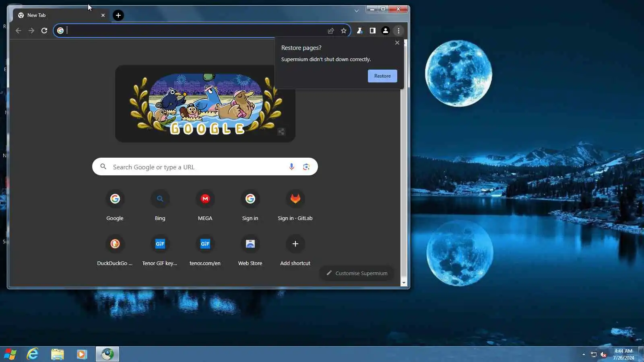Open the Windows Start menu
The image size is (644, 362).
click(10, 354)
